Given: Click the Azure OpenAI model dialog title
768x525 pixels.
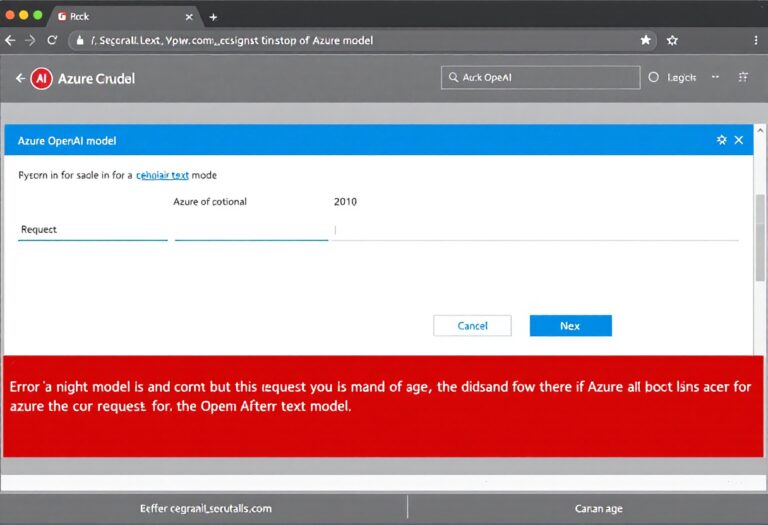Looking at the screenshot, I should [x=67, y=141].
